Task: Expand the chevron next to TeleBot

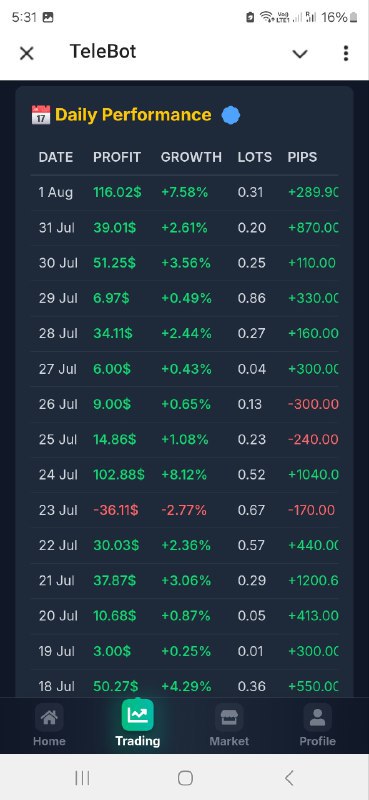Action: pyautogui.click(x=300, y=54)
